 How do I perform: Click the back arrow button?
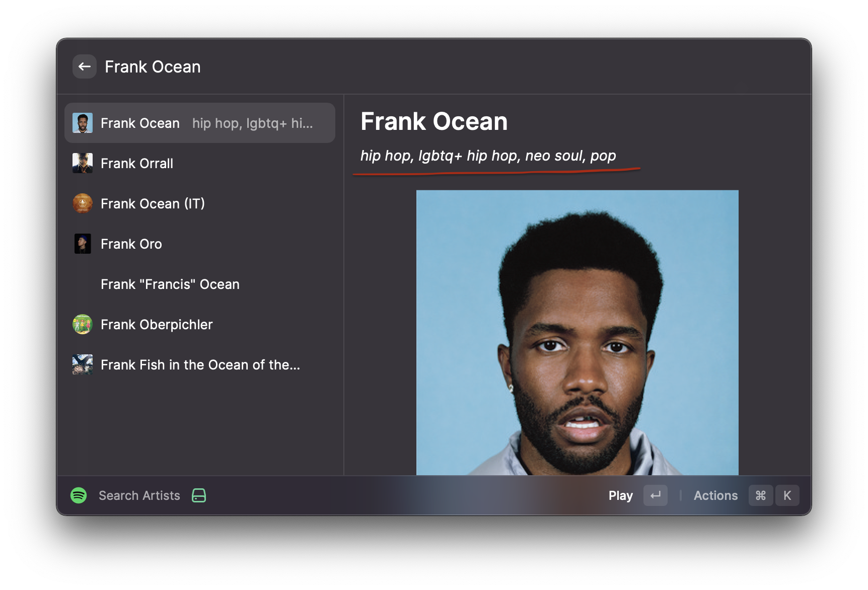85,66
